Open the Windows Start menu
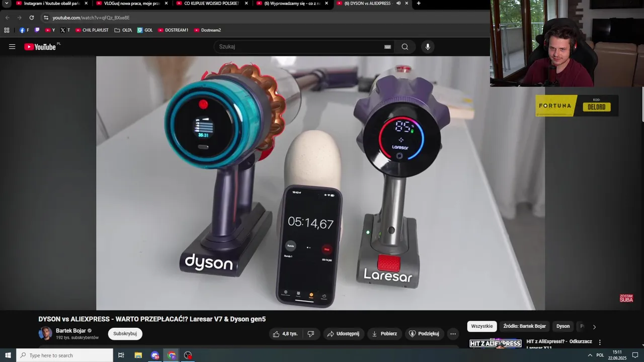Screen dimensions: 644x362 pyautogui.click(x=8, y=355)
